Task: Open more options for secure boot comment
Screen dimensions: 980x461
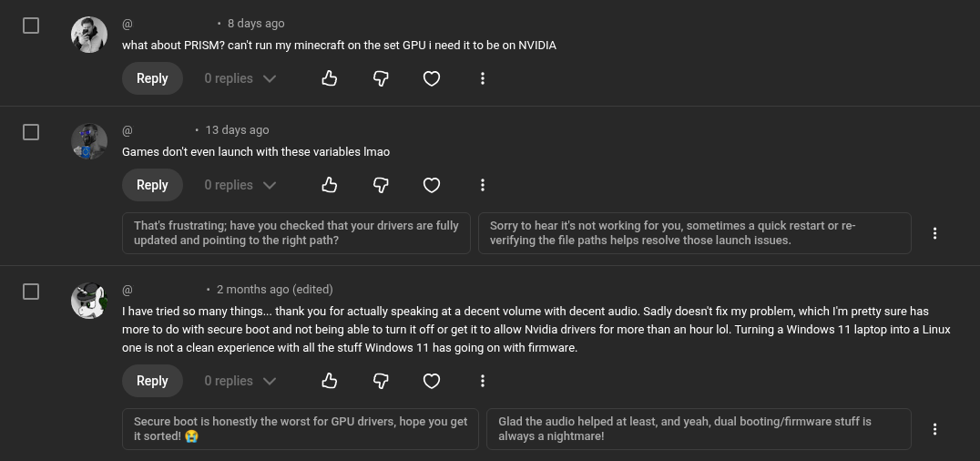Action: [483, 381]
